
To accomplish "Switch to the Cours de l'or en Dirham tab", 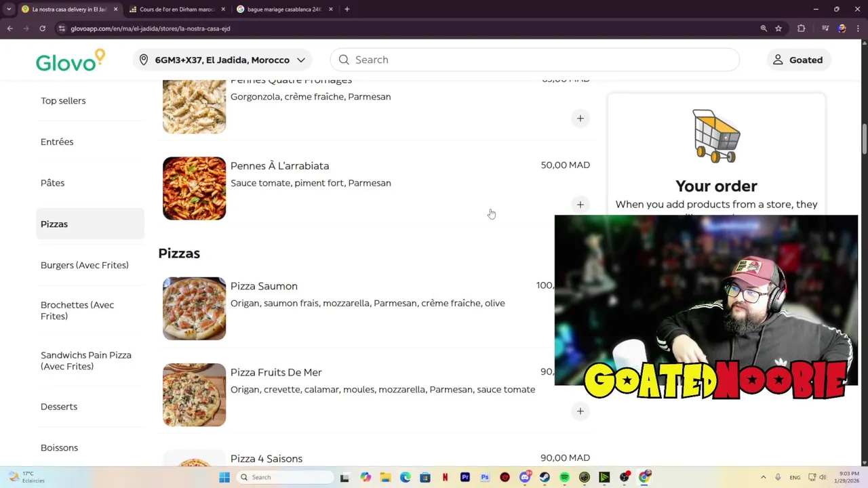I will (x=176, y=9).
